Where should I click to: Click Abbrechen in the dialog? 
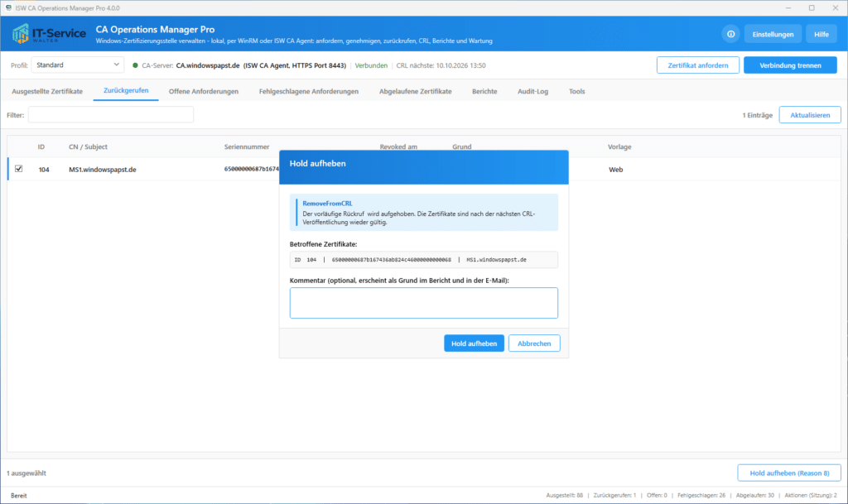[x=534, y=343]
